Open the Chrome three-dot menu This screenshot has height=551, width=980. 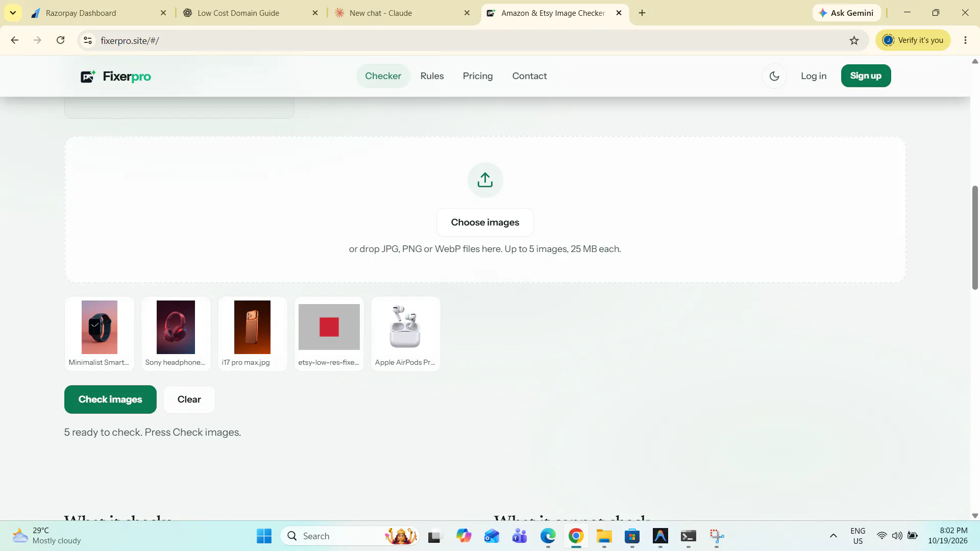click(x=965, y=40)
